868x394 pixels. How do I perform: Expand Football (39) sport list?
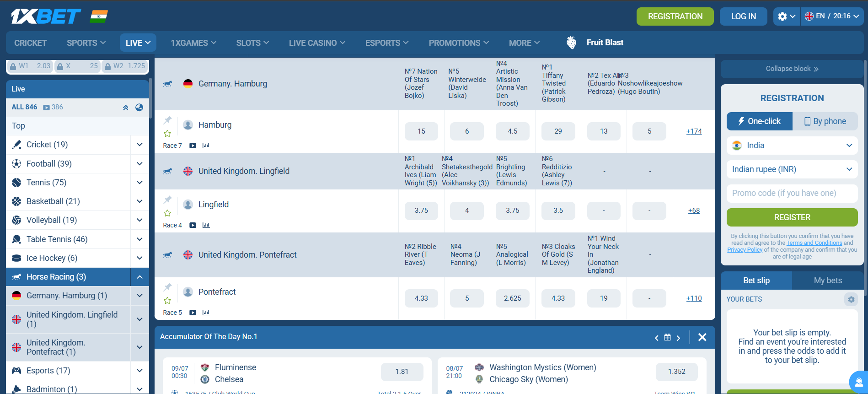[139, 164]
